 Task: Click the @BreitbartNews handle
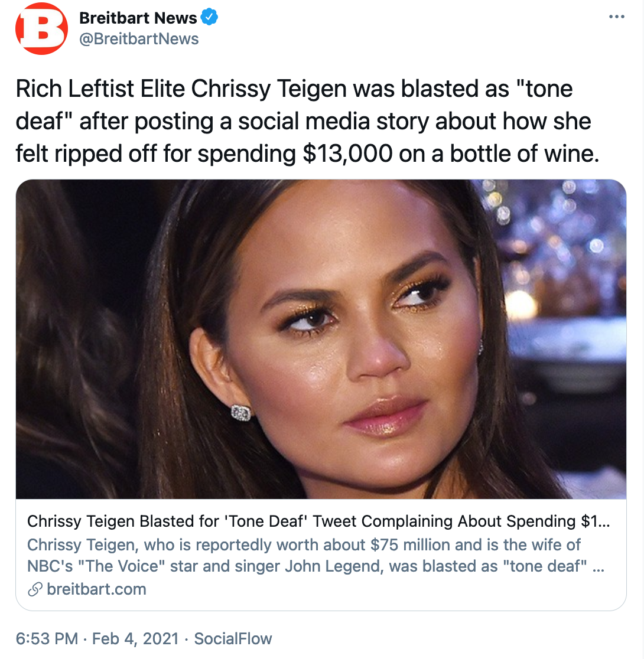point(139,39)
